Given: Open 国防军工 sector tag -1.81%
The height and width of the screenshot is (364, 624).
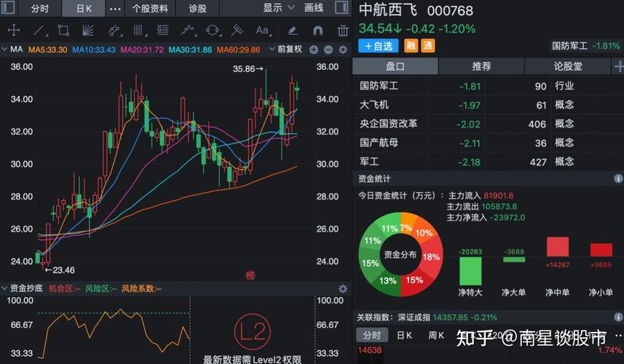Looking at the screenshot, I should 586,46.
